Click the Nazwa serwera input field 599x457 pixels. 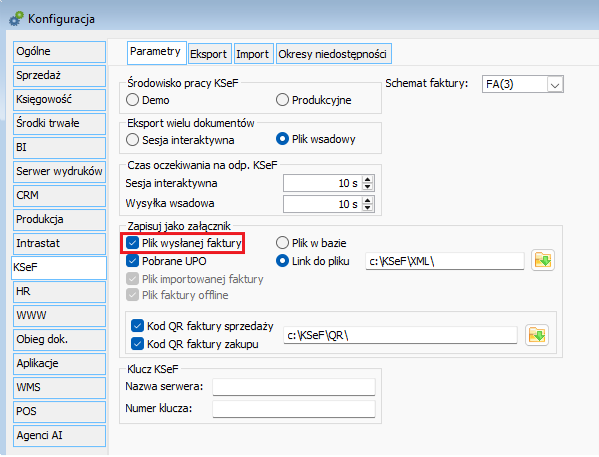tap(294, 387)
